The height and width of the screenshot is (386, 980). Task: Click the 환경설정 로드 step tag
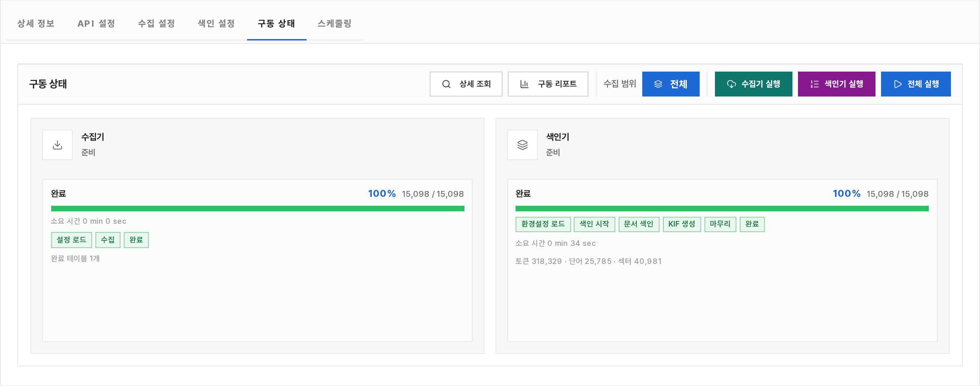[543, 224]
